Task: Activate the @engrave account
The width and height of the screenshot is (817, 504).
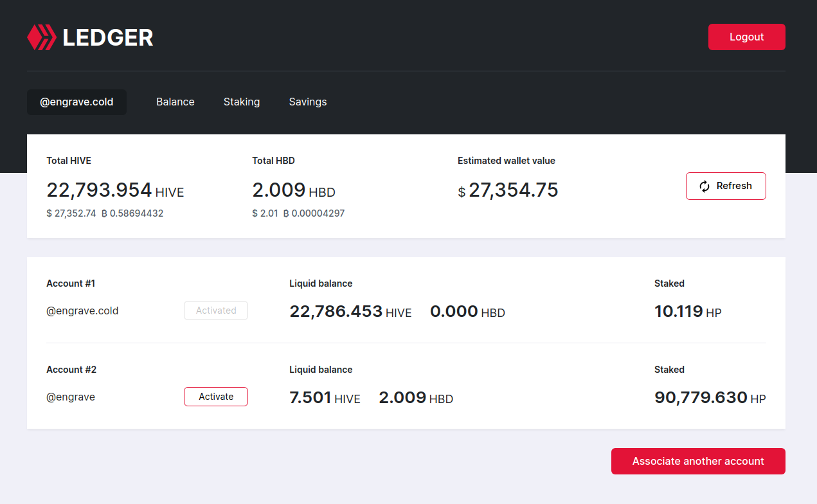Action: pos(216,397)
